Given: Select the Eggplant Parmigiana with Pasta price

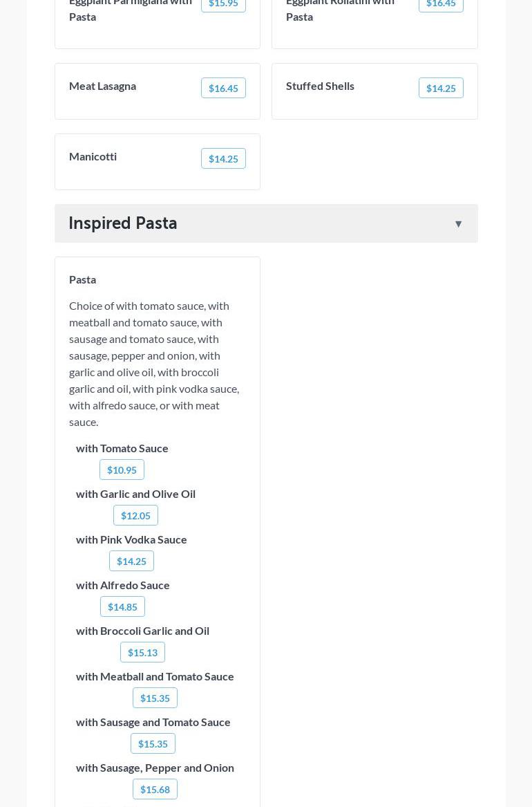Looking at the screenshot, I should (223, 4).
